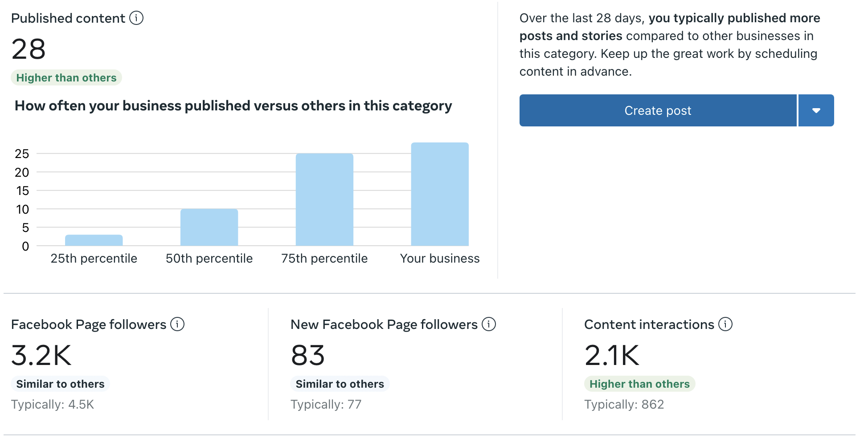
Task: Click the 83 new followers value
Action: click(x=307, y=355)
